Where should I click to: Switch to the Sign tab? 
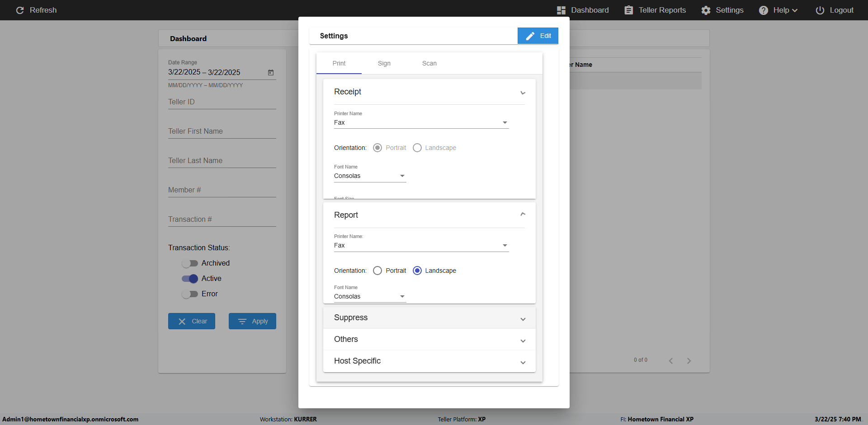[384, 63]
